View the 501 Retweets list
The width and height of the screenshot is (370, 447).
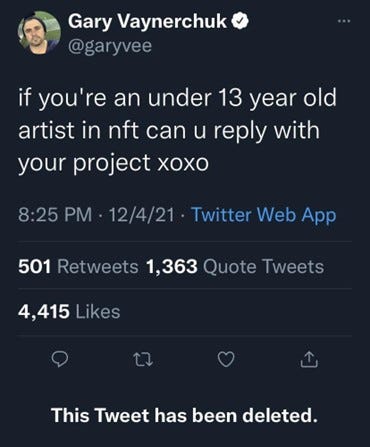click(78, 267)
